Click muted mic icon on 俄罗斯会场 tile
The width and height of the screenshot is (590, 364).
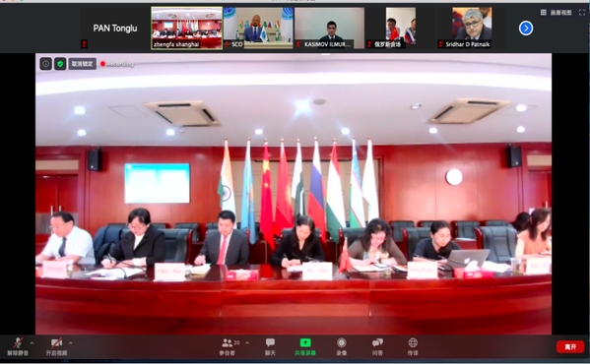click(369, 44)
